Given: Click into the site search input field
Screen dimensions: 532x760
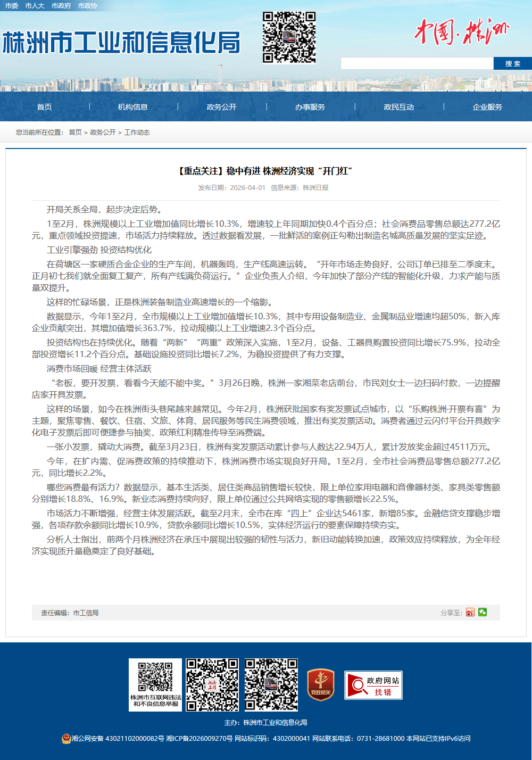Looking at the screenshot, I should (x=417, y=63).
